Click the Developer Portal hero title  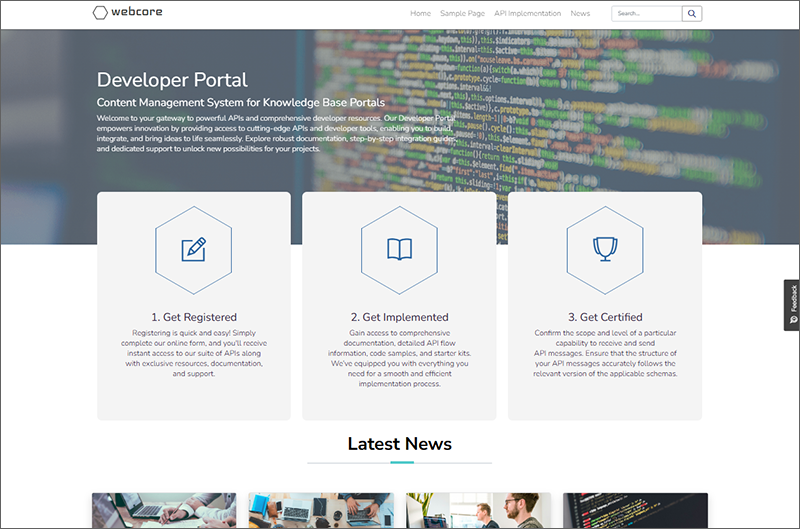[172, 80]
